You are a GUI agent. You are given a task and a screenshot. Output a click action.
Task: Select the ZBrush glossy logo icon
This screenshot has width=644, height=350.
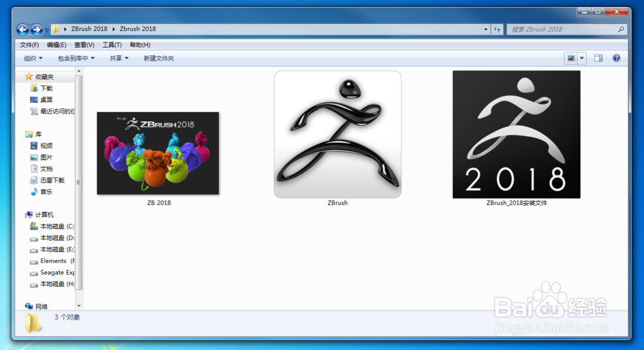(x=337, y=135)
